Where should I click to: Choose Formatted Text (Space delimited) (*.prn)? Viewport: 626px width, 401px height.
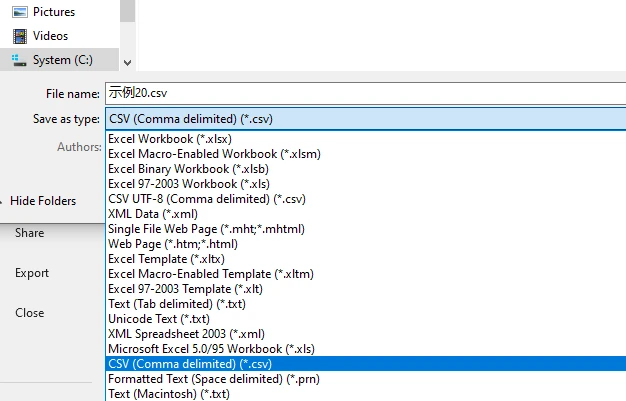pyautogui.click(x=366, y=379)
